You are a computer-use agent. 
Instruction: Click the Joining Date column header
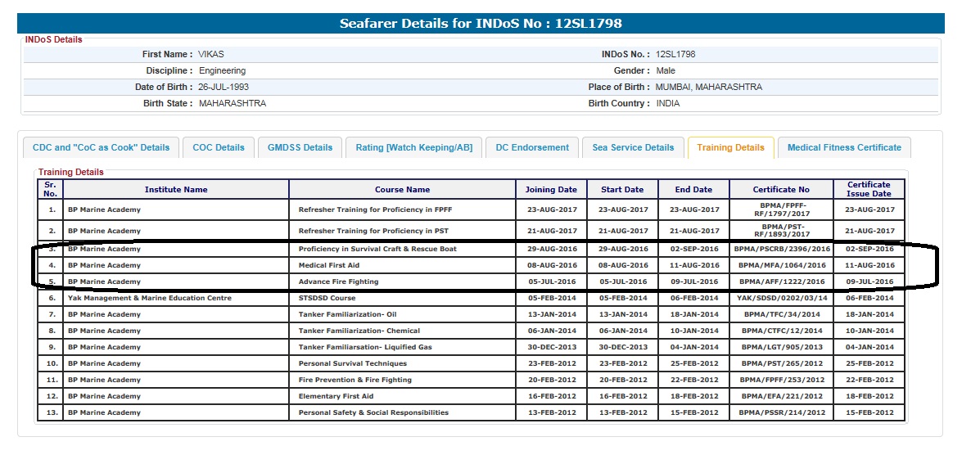551,190
